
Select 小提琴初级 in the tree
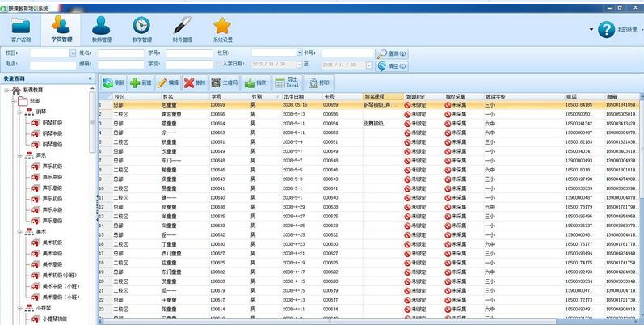(x=55, y=319)
